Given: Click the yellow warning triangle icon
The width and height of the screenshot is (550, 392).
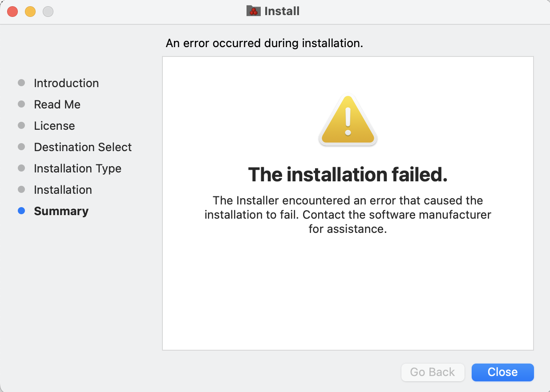Looking at the screenshot, I should point(348,120).
